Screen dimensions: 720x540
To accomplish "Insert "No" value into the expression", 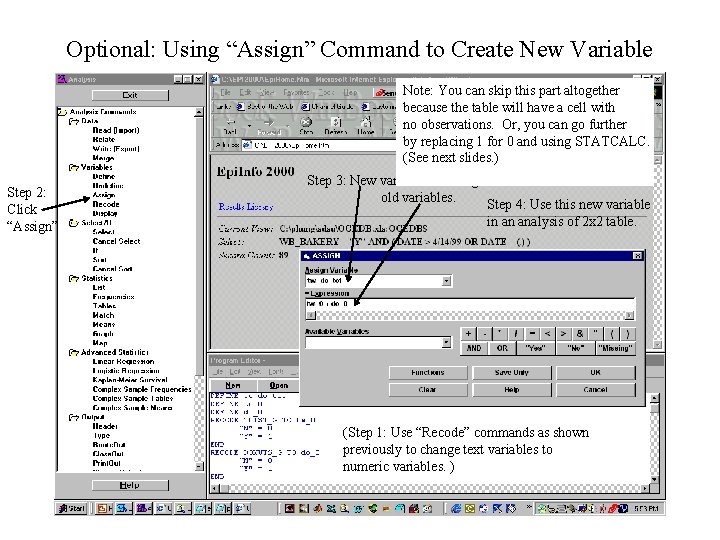I will 575,348.
